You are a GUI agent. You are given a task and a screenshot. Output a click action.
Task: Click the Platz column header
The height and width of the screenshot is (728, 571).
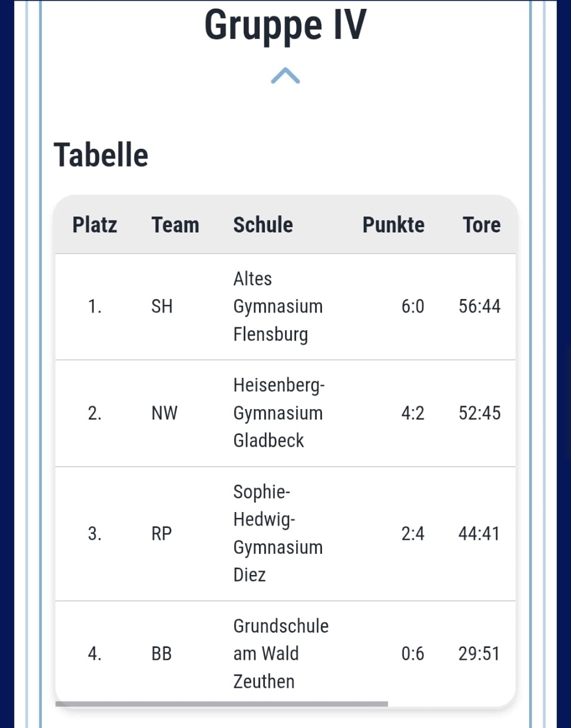(94, 225)
